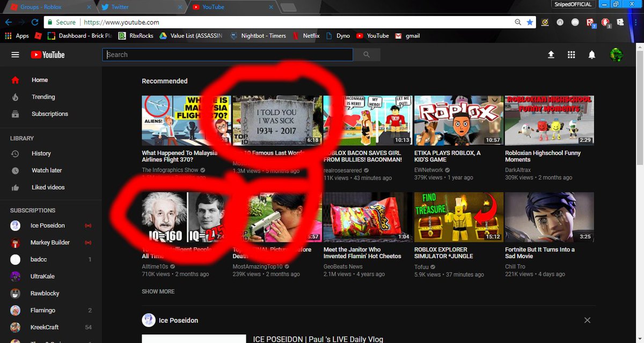Open ICE POSEIDON Paul's LIVE Daily Vlog

pos(318,339)
